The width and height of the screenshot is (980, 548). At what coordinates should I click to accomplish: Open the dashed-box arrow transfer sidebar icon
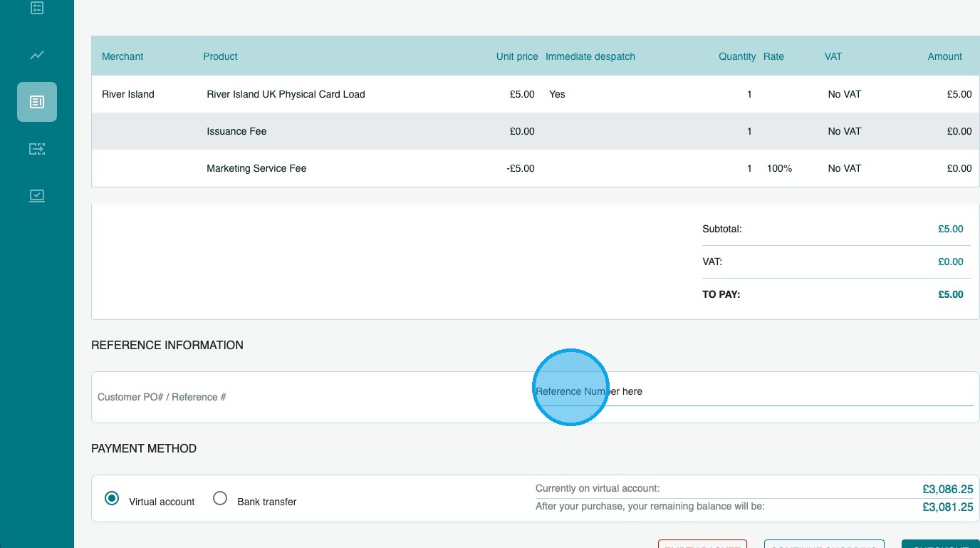(37, 149)
